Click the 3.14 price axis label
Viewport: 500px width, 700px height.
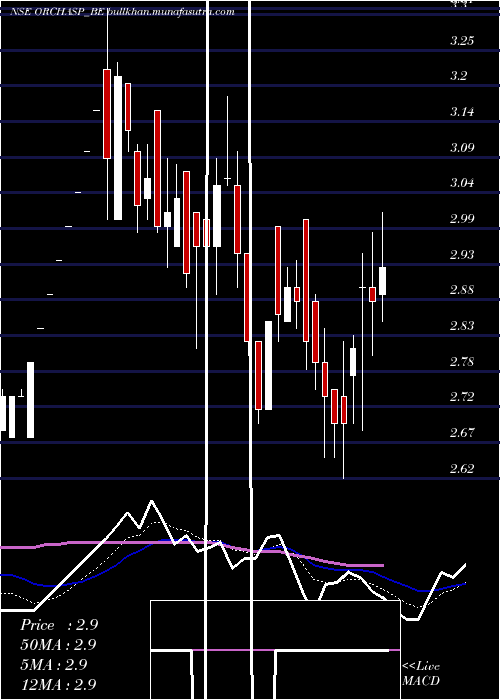click(x=462, y=112)
